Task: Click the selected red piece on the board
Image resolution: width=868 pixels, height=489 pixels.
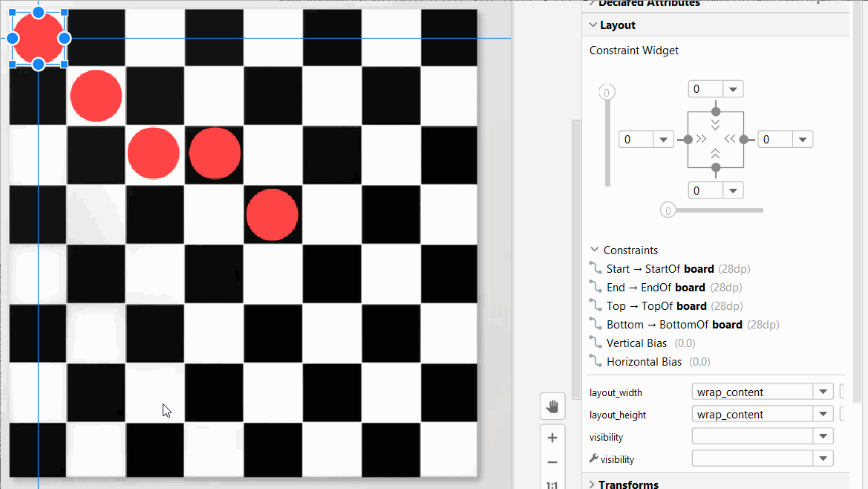Action: (x=38, y=38)
